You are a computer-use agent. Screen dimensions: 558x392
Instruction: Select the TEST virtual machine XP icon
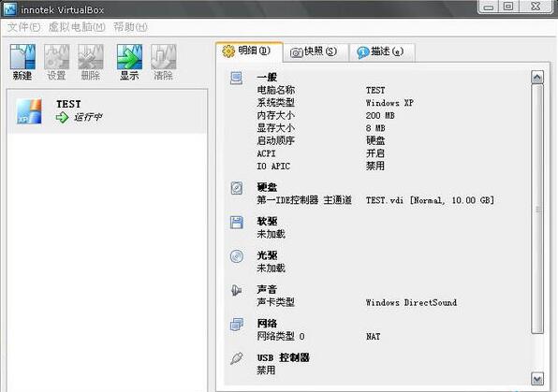[x=29, y=111]
